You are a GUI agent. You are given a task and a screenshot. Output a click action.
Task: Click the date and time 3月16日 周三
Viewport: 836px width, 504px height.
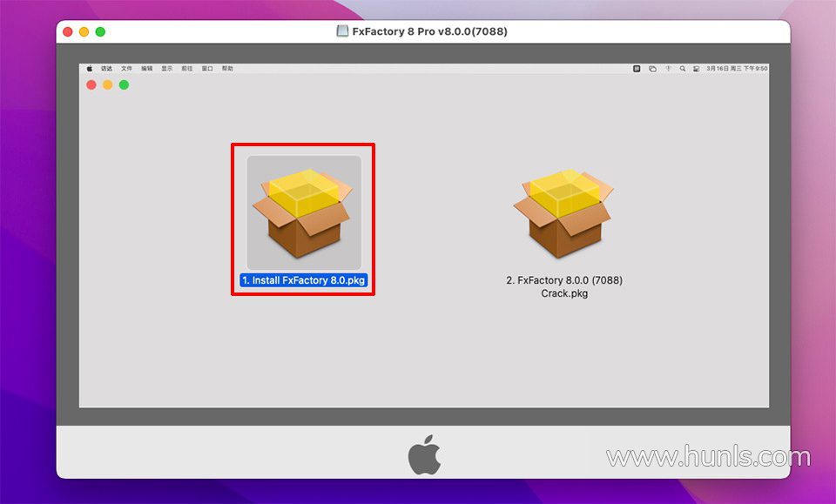(x=737, y=69)
